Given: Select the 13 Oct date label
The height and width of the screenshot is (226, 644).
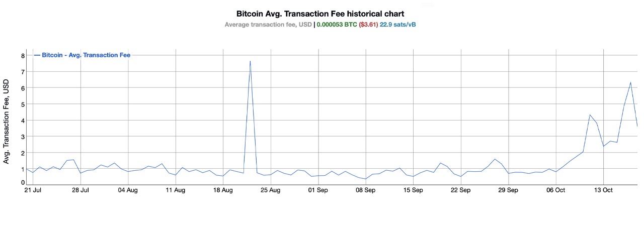Looking at the screenshot, I should (x=603, y=190).
